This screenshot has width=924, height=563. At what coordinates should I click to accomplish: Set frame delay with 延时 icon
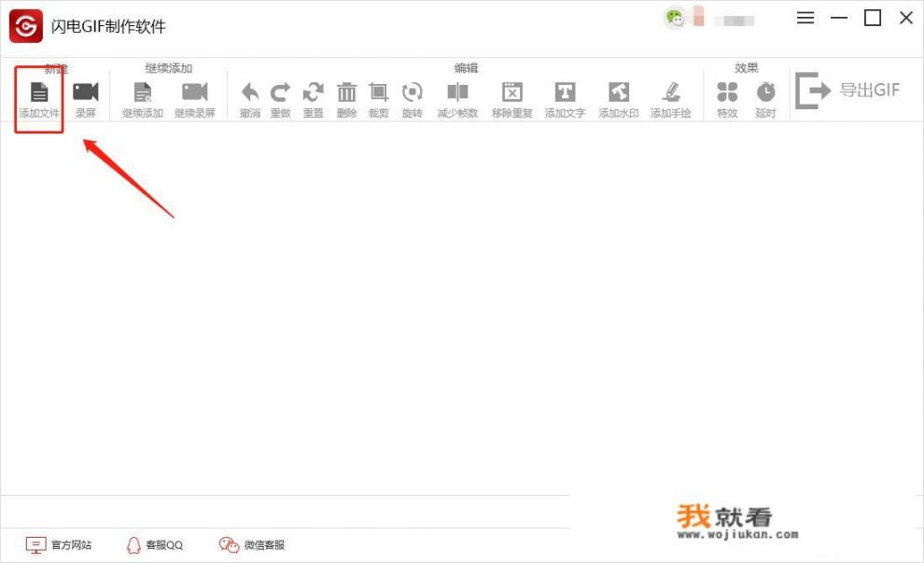click(x=765, y=92)
